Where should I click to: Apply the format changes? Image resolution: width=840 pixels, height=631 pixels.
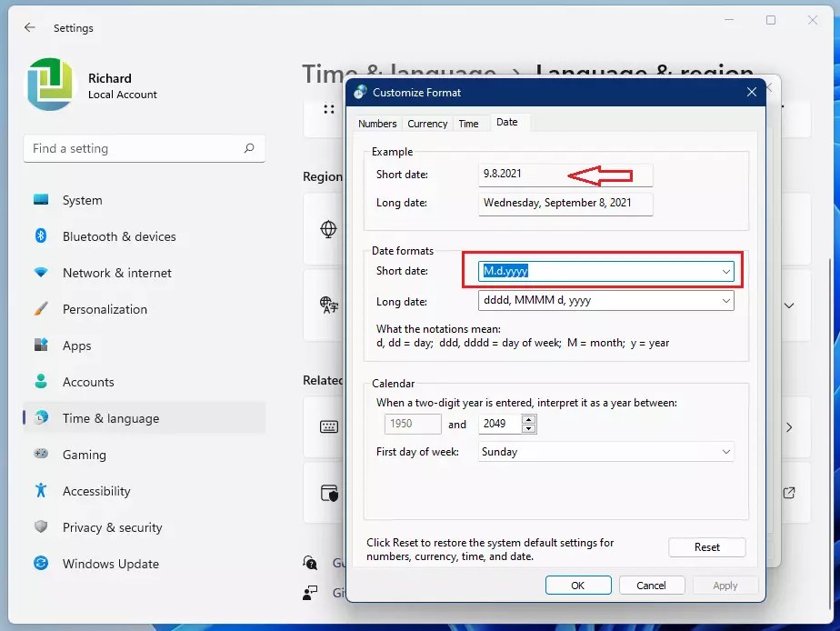725,585
